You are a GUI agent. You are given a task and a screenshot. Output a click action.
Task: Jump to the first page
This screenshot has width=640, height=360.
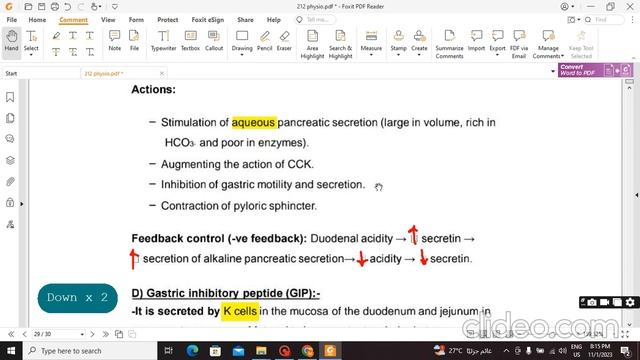tap(11, 334)
